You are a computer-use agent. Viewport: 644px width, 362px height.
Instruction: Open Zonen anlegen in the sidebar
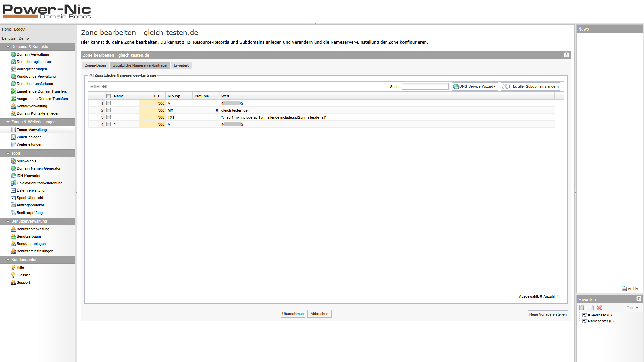[x=29, y=137]
